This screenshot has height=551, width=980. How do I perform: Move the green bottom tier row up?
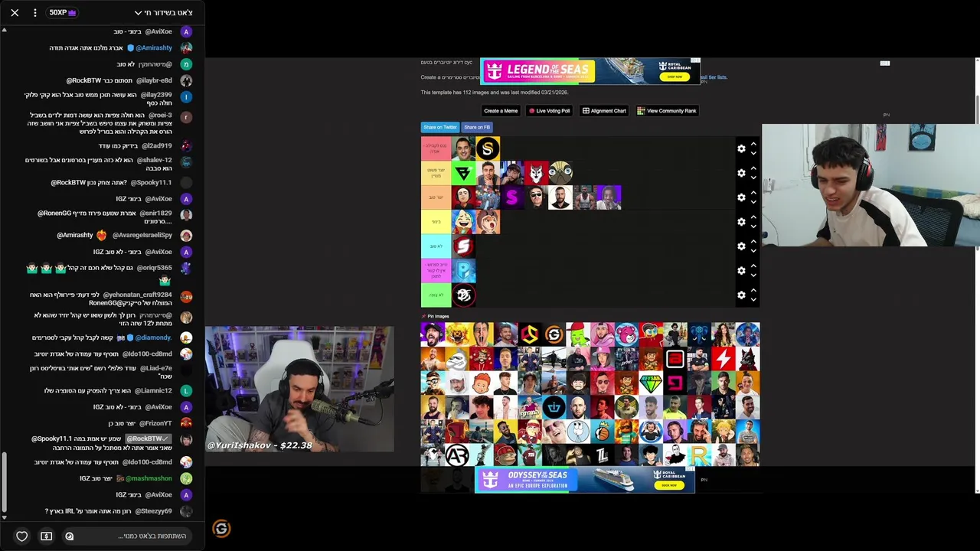753,290
